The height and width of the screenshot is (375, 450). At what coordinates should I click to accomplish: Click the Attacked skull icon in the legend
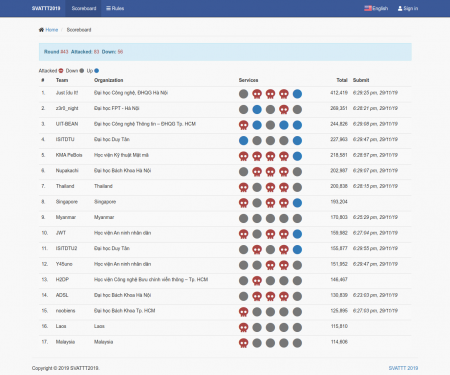[x=61, y=71]
